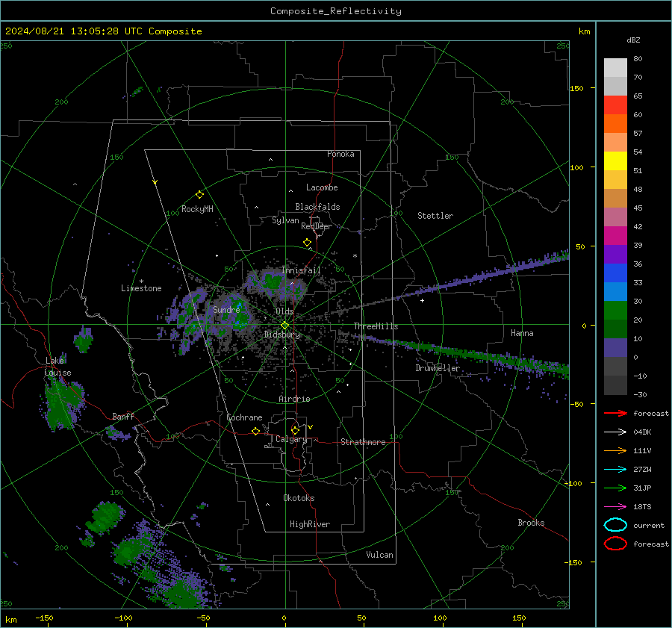
Task: Pick the indigo 10-0 dBZ swatch
Action: tap(615, 348)
